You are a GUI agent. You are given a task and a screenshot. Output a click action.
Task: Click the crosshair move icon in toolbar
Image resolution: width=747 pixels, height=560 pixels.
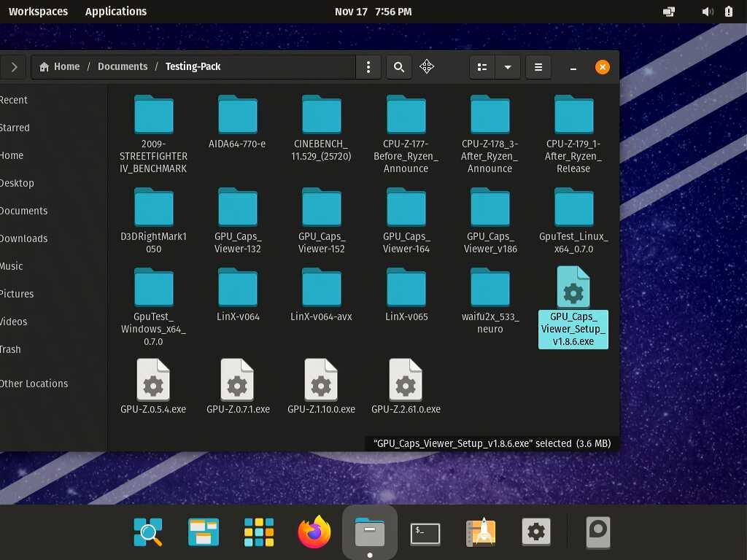tap(426, 66)
